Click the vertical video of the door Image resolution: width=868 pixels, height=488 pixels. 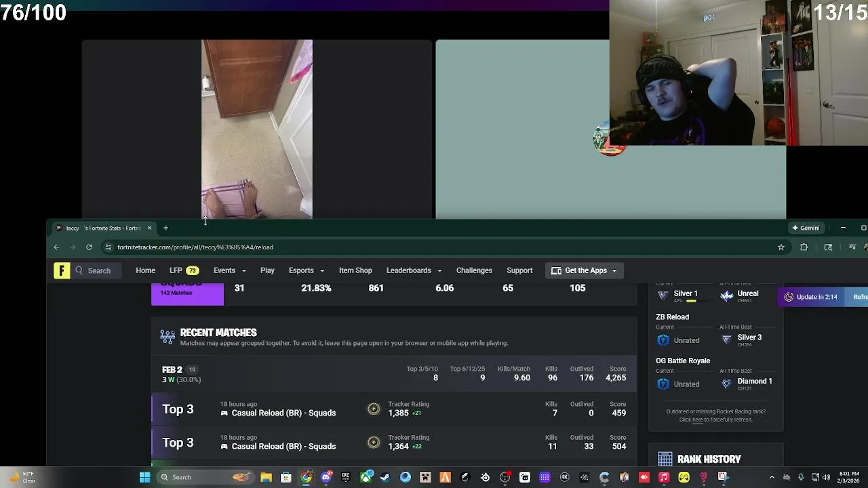click(x=257, y=129)
